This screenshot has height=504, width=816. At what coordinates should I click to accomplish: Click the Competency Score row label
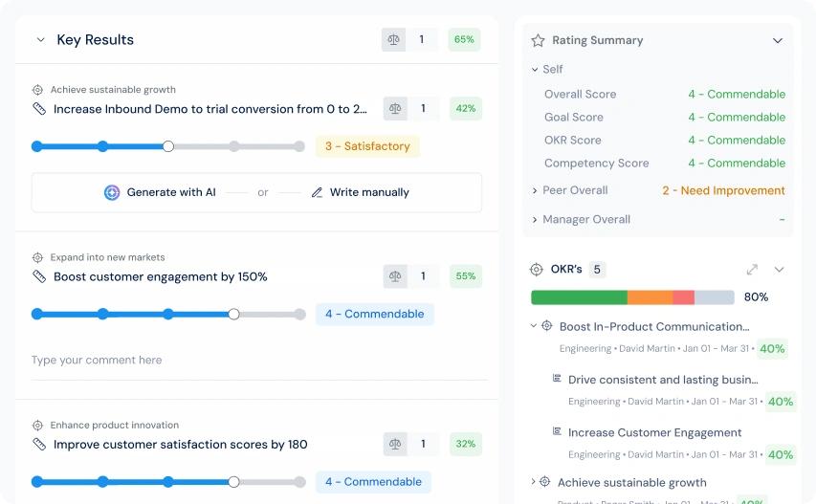(x=596, y=164)
